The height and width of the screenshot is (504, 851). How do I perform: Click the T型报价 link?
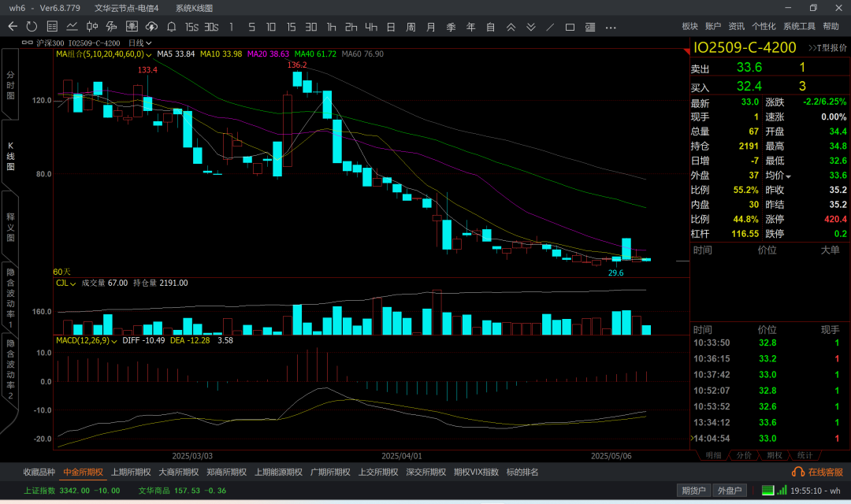coord(828,48)
